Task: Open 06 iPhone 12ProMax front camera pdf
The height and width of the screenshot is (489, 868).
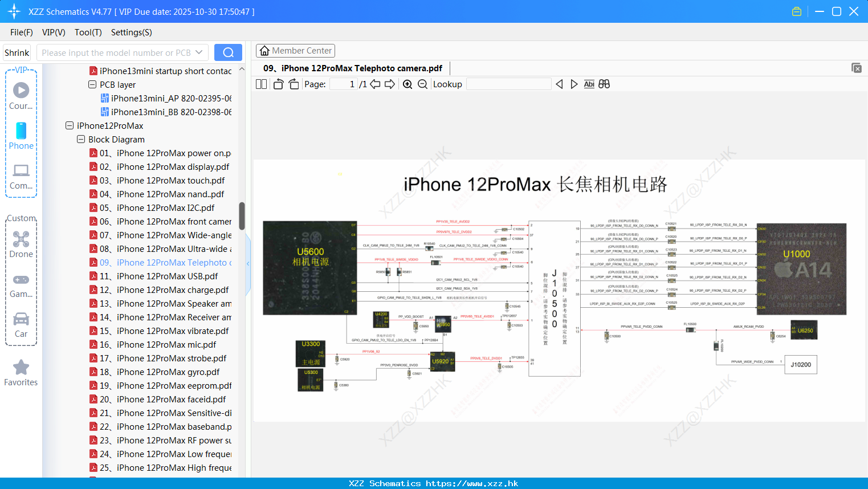Action: point(160,221)
